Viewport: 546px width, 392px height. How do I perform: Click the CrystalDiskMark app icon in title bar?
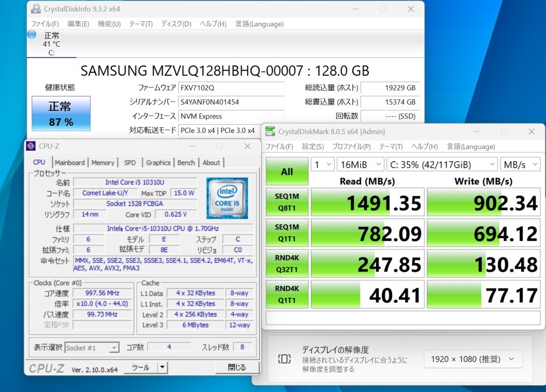point(270,132)
